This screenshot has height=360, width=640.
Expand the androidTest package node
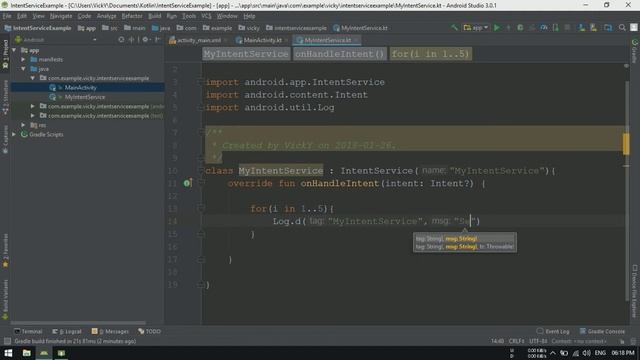tap(33, 106)
